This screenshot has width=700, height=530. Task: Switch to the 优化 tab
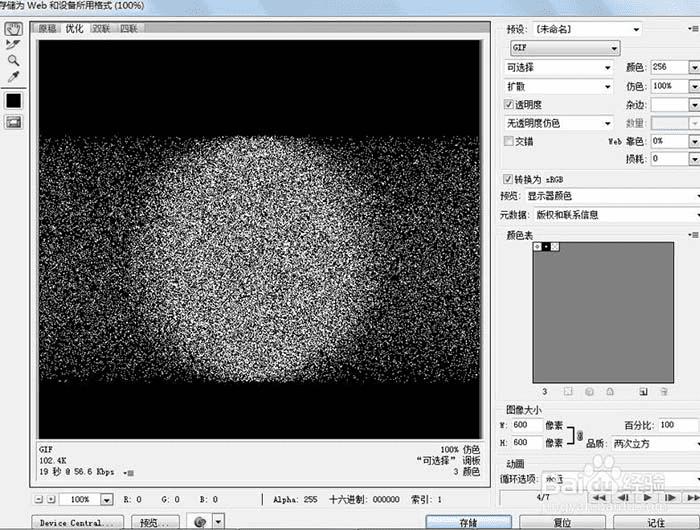click(74, 29)
